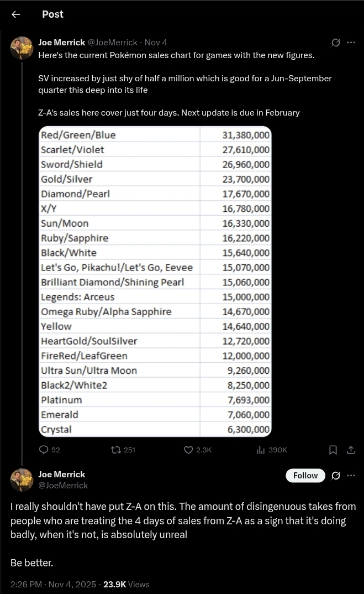
Task: Click the @JoeMerrick handle in first post
Action: [x=112, y=43]
